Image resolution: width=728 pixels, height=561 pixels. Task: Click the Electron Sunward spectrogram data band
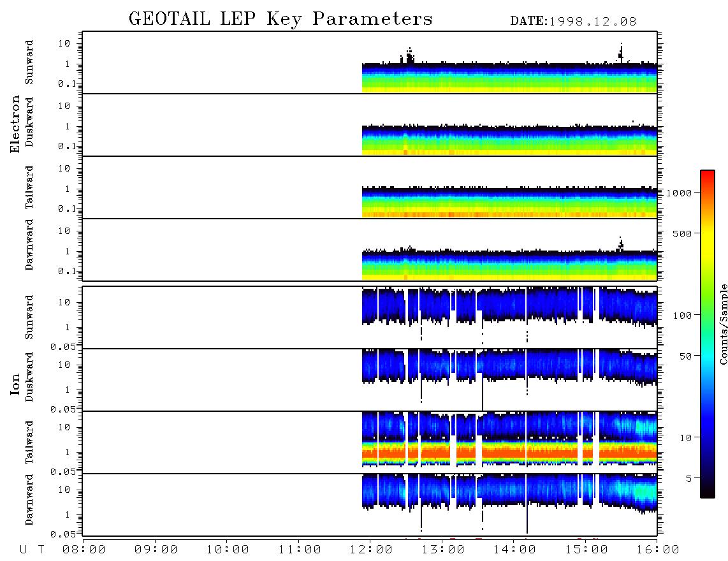[x=509, y=78]
